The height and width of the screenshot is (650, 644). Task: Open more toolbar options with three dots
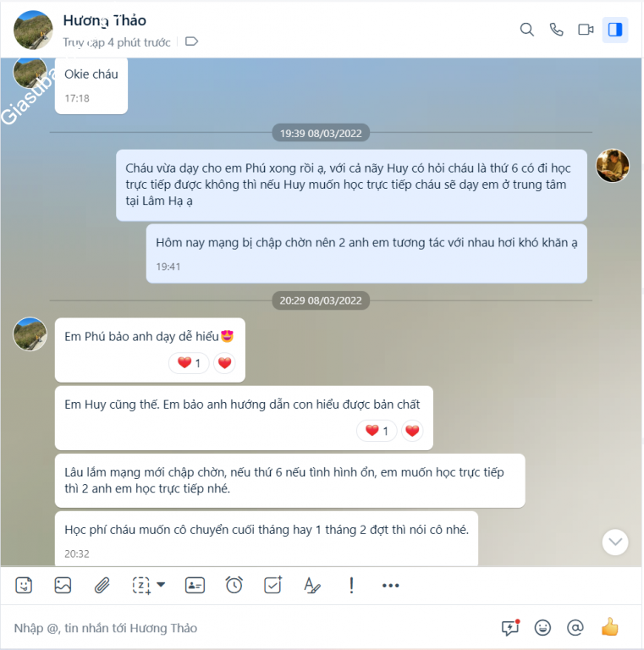tap(390, 586)
